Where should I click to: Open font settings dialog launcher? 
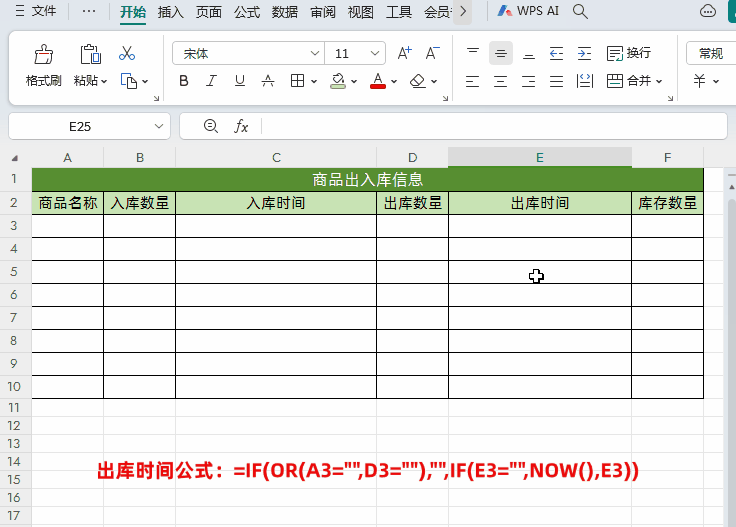(445, 98)
